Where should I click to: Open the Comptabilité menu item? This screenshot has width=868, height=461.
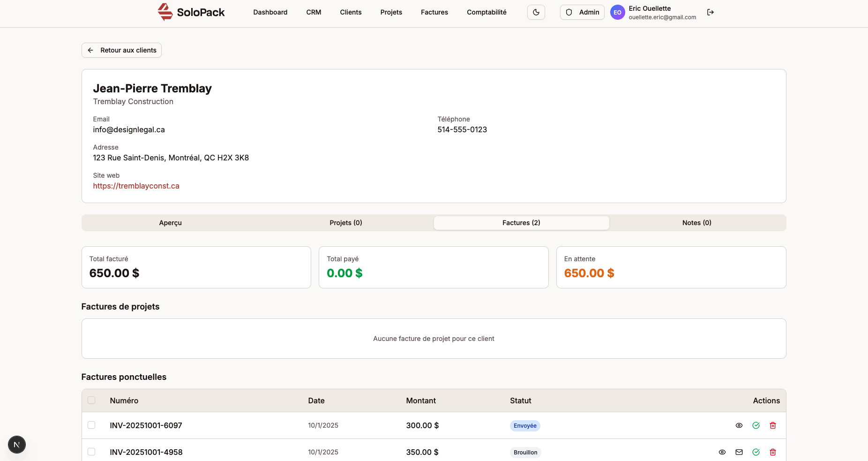(x=486, y=12)
